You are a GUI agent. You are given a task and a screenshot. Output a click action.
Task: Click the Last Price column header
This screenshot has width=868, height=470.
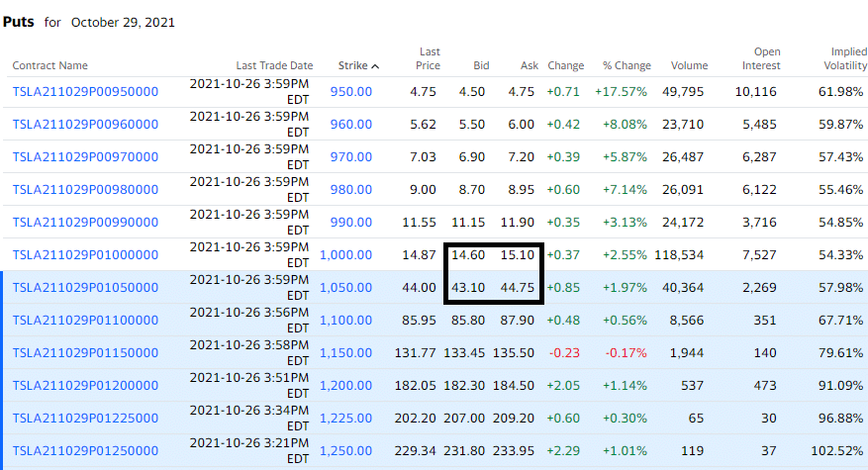pyautogui.click(x=429, y=58)
